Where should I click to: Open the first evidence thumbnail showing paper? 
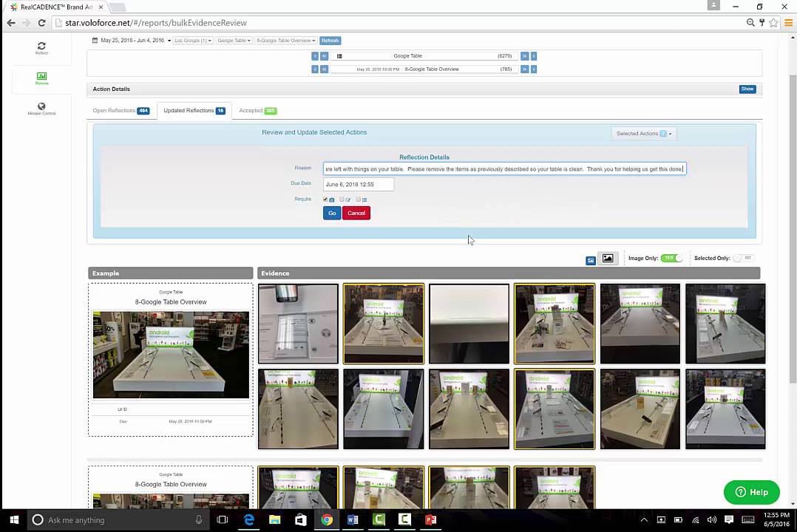tap(298, 324)
